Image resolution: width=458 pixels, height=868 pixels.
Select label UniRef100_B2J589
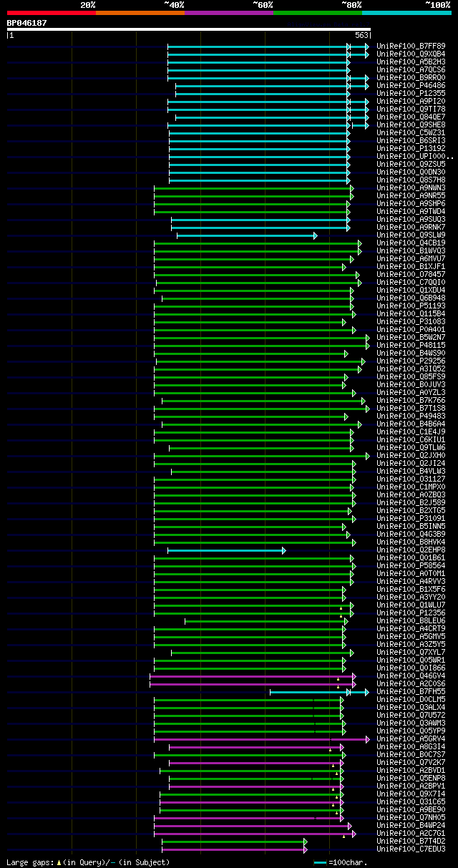(x=410, y=502)
